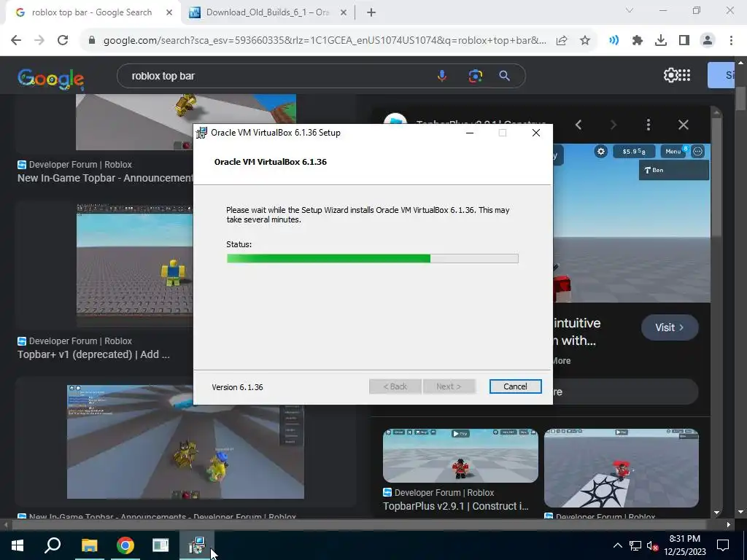Screen dimensions: 747x560
Task: Open Windows taskbar search
Action: click(53, 545)
